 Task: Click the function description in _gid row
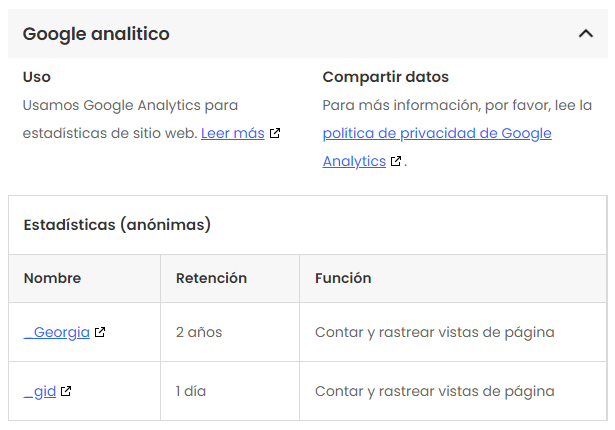tap(434, 391)
